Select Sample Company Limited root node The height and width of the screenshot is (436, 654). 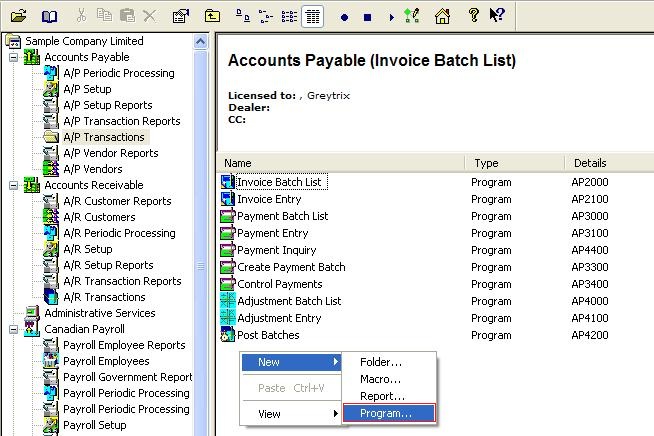coord(84,41)
